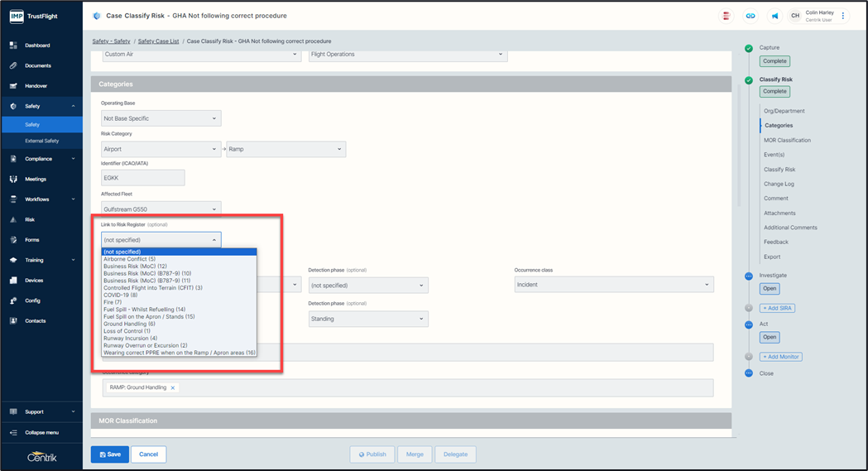This screenshot has width=868, height=471.
Task: Click the Save button
Action: 109,454
